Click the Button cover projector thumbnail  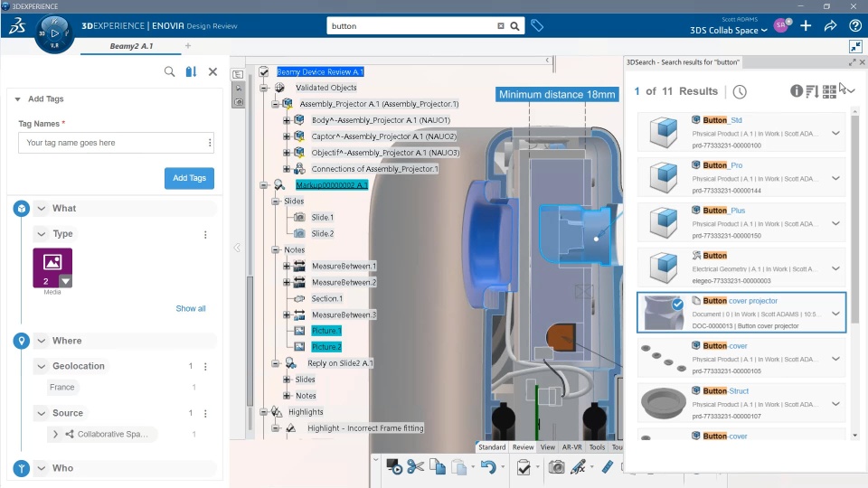click(x=663, y=313)
